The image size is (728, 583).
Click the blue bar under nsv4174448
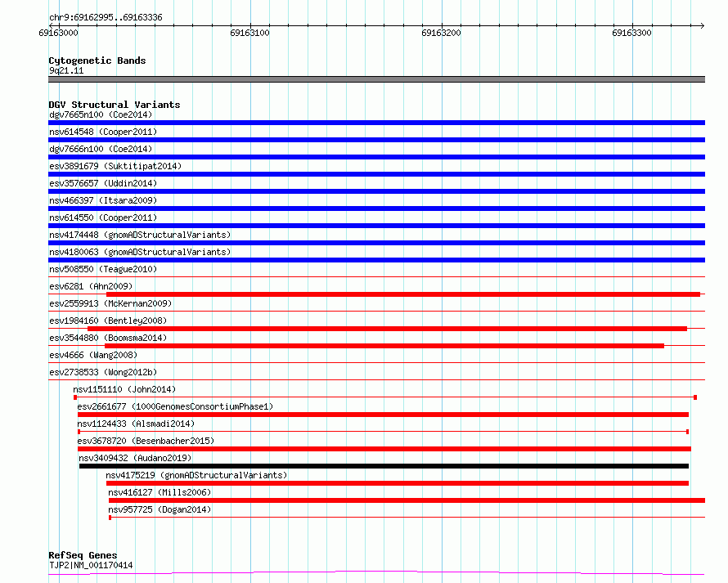coord(376,243)
